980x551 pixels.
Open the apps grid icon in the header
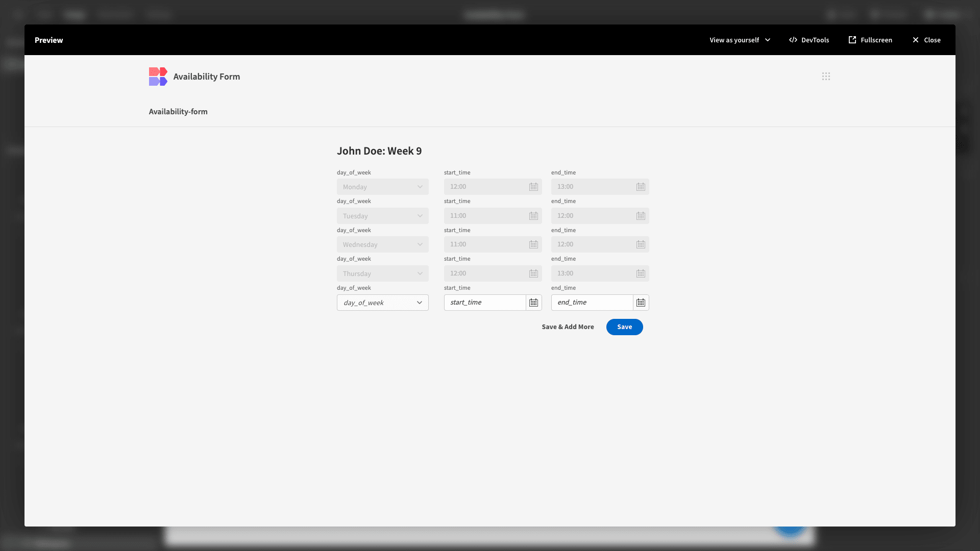[x=826, y=77]
